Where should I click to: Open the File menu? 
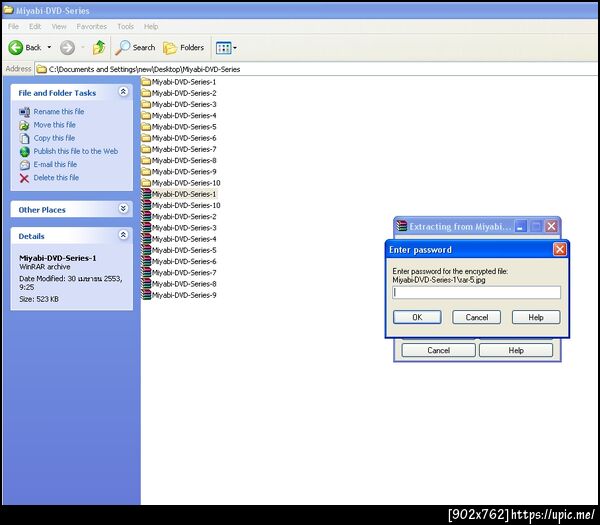pyautogui.click(x=13, y=26)
